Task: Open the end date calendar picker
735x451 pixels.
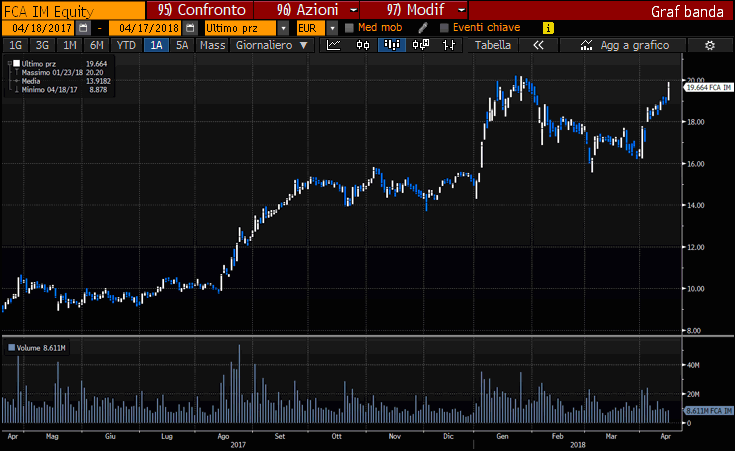Action: (x=190, y=28)
